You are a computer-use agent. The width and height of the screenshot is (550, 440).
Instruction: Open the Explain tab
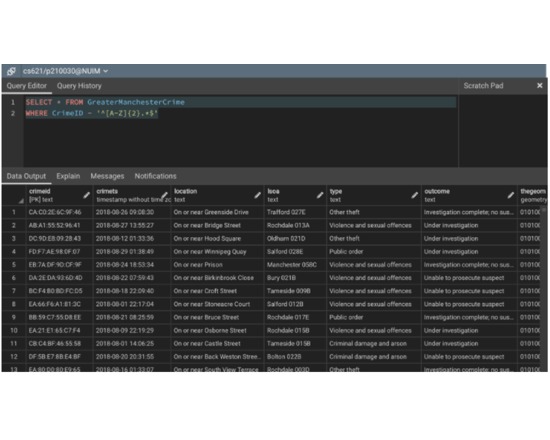68,176
